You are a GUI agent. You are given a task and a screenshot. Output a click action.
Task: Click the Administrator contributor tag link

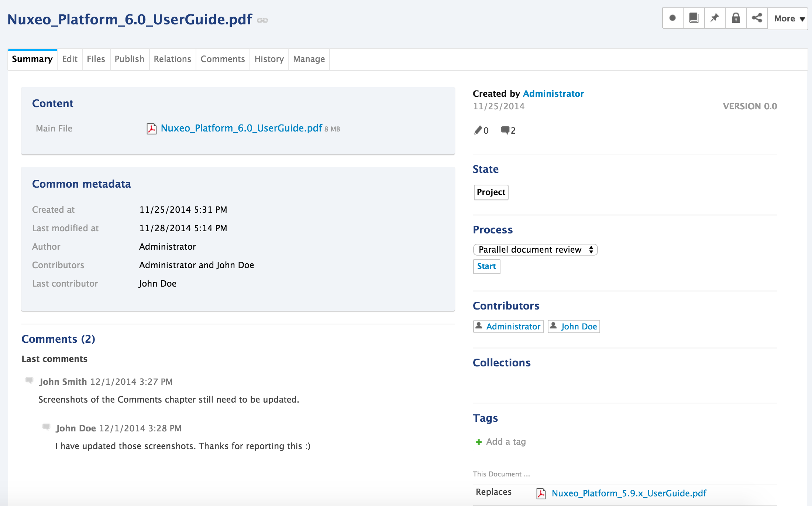513,326
